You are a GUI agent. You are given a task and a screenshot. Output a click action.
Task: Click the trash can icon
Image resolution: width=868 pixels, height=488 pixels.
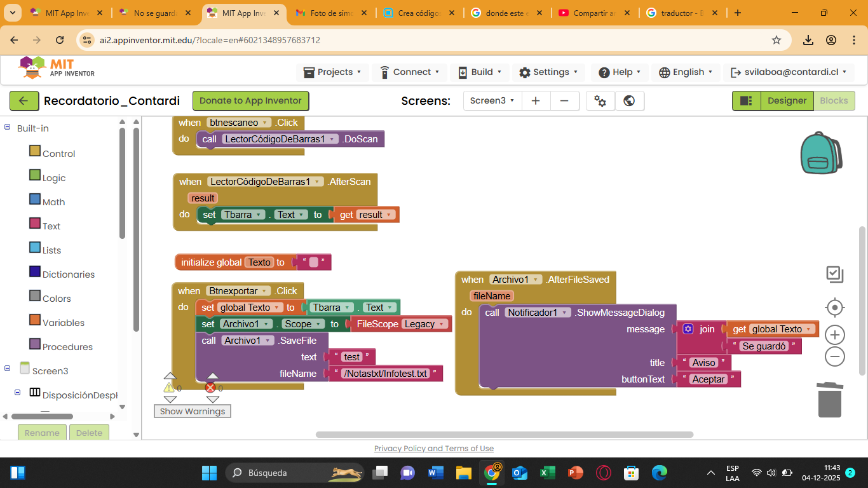[x=830, y=400]
